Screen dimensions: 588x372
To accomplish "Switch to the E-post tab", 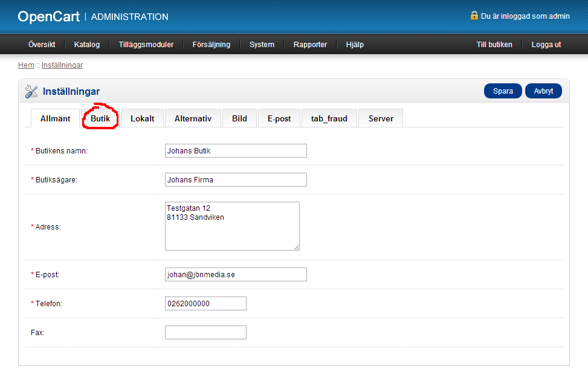I will [x=279, y=118].
